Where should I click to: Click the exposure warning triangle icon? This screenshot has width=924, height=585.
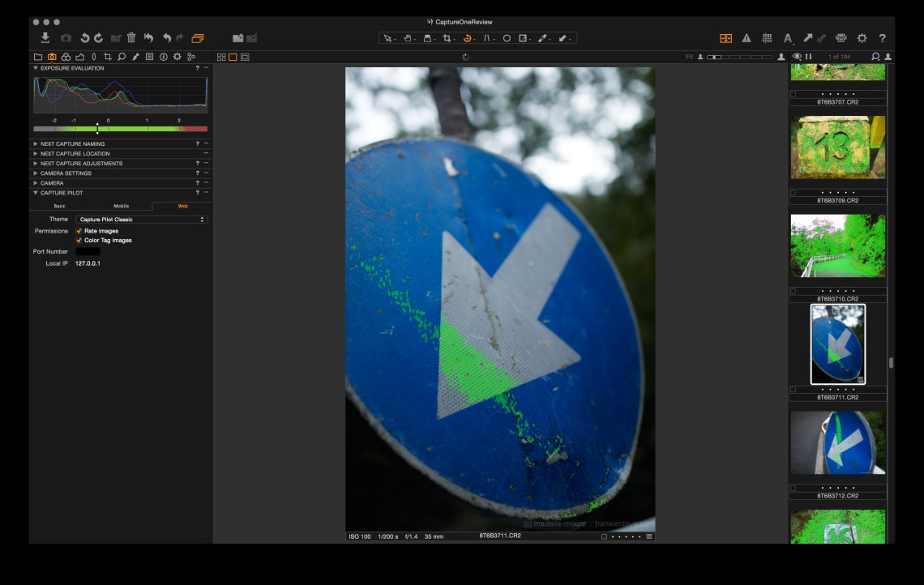point(746,38)
